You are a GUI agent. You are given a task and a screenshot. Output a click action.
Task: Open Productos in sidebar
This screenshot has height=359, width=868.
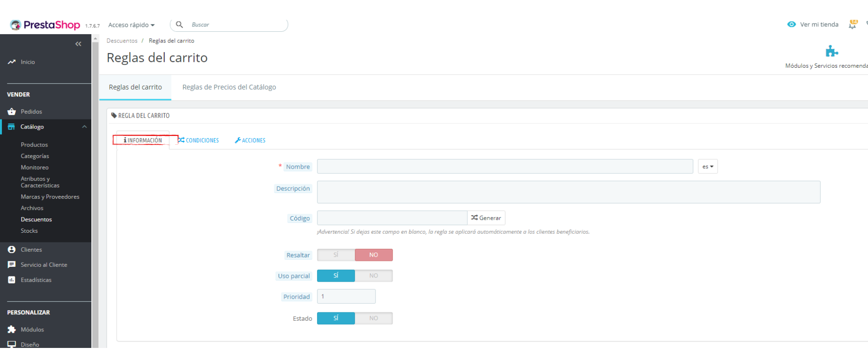(x=34, y=145)
